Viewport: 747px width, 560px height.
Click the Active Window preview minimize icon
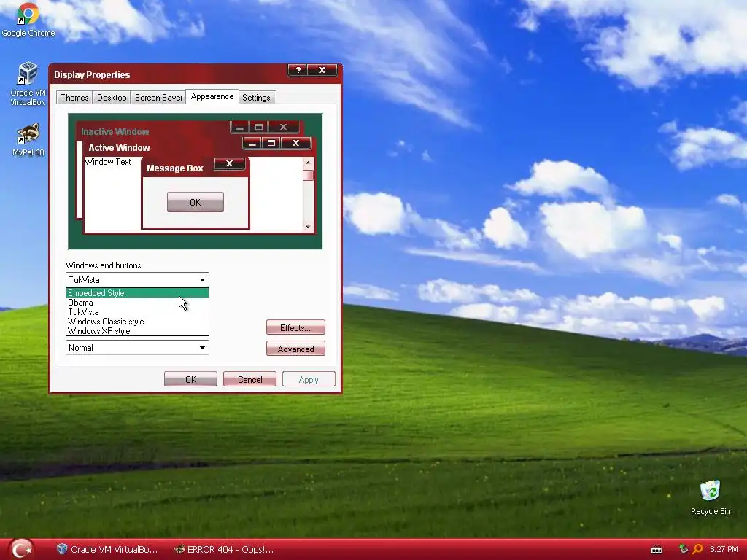pyautogui.click(x=252, y=143)
